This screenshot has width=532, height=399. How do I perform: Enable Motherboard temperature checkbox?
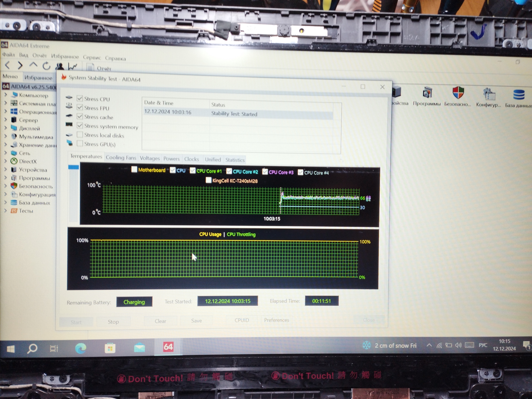tap(134, 169)
